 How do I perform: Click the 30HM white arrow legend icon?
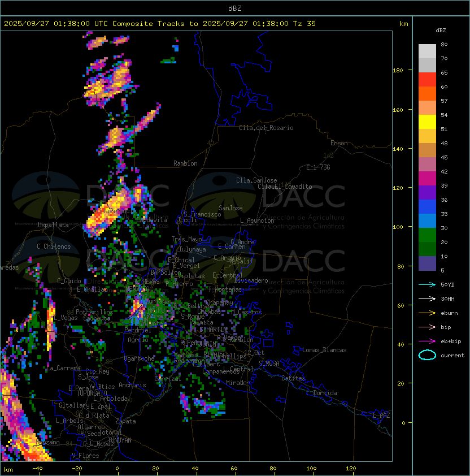(x=427, y=298)
